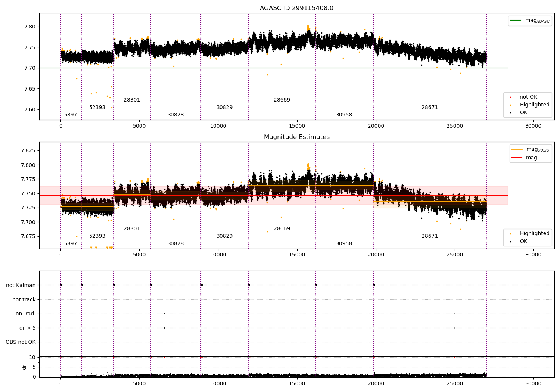Click OBSID label 30828 in middle plot
This screenshot has width=560, height=392.
175,244
